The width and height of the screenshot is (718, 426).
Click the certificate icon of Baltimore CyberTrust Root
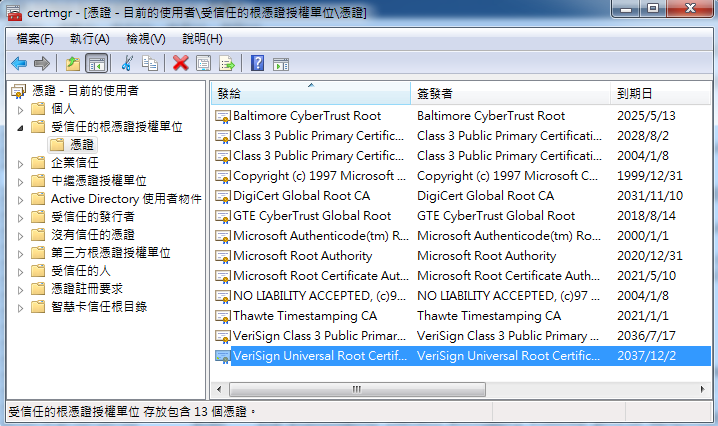223,116
